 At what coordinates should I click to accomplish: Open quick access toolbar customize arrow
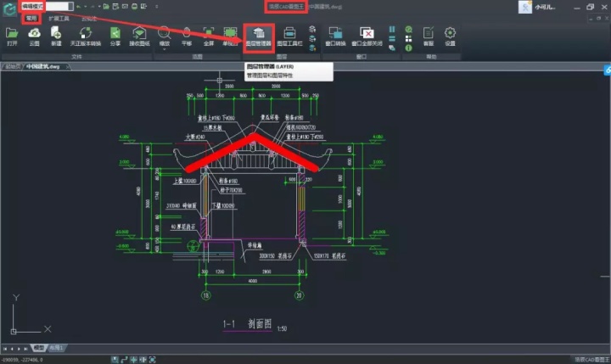click(157, 6)
